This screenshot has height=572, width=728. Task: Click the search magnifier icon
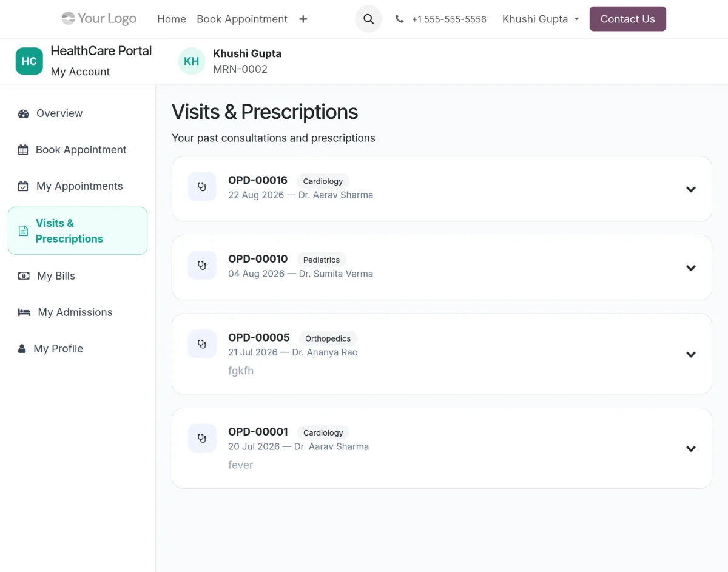click(368, 19)
